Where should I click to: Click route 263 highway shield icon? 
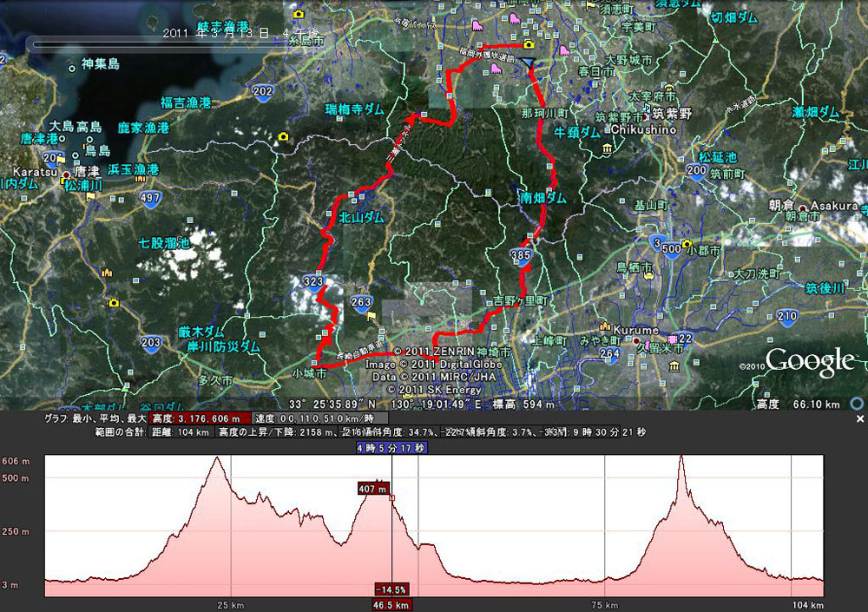pos(360,303)
